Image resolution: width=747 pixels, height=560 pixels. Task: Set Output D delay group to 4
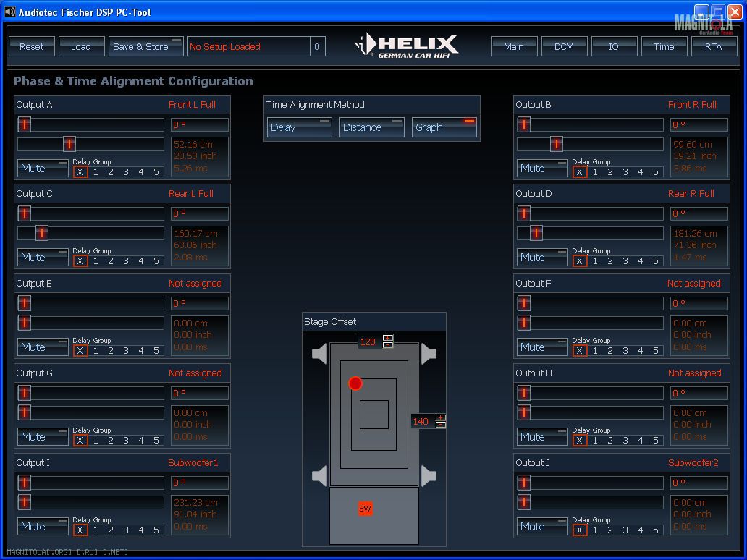click(x=641, y=261)
